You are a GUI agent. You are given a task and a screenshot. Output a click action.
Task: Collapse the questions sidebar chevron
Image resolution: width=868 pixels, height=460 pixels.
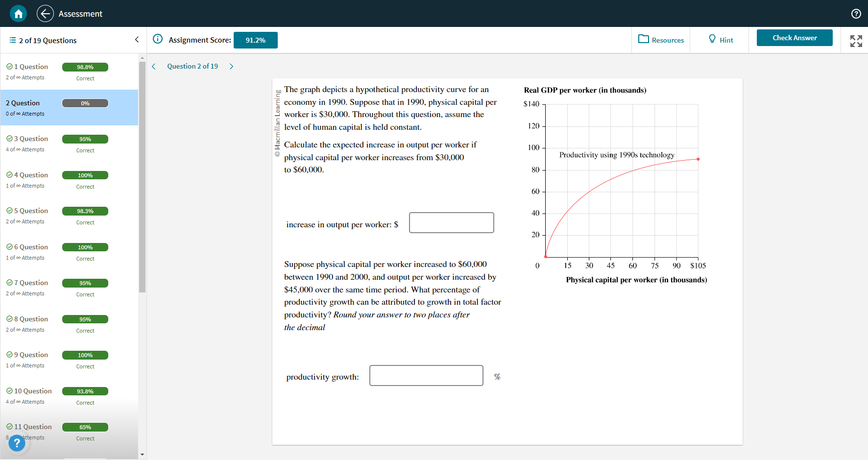tap(137, 40)
